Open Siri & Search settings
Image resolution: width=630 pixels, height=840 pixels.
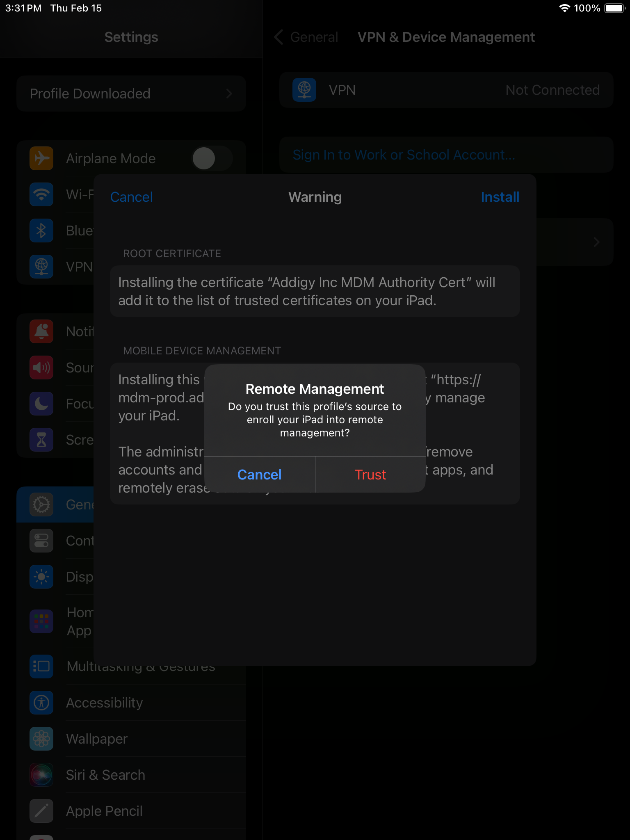click(x=131, y=775)
